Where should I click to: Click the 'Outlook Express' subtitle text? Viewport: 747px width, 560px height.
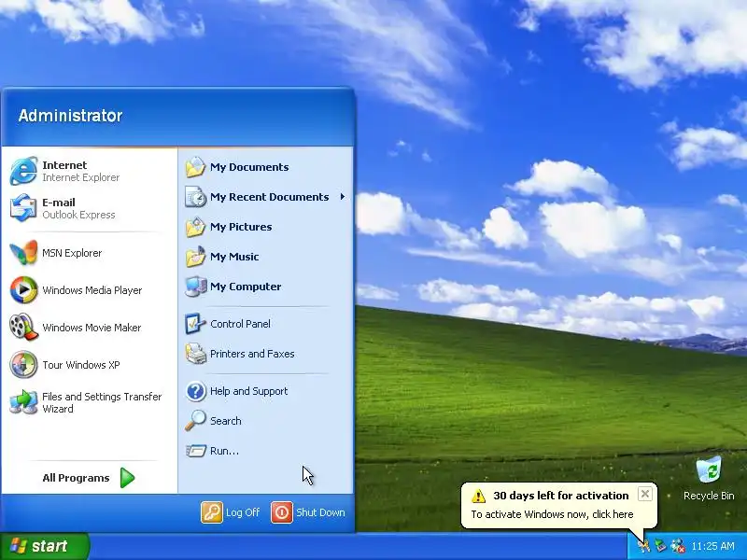pos(78,215)
